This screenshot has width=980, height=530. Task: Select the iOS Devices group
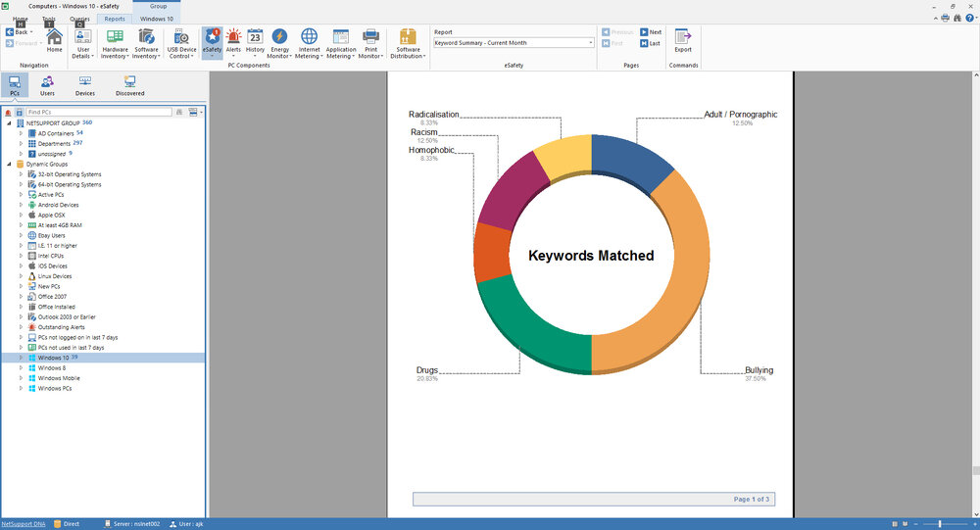(54, 265)
